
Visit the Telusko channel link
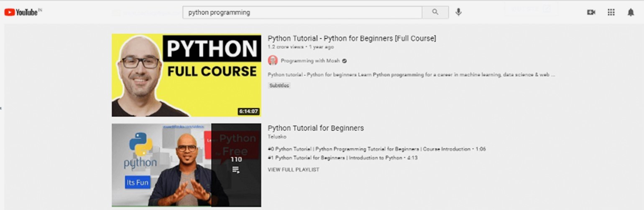click(x=277, y=137)
